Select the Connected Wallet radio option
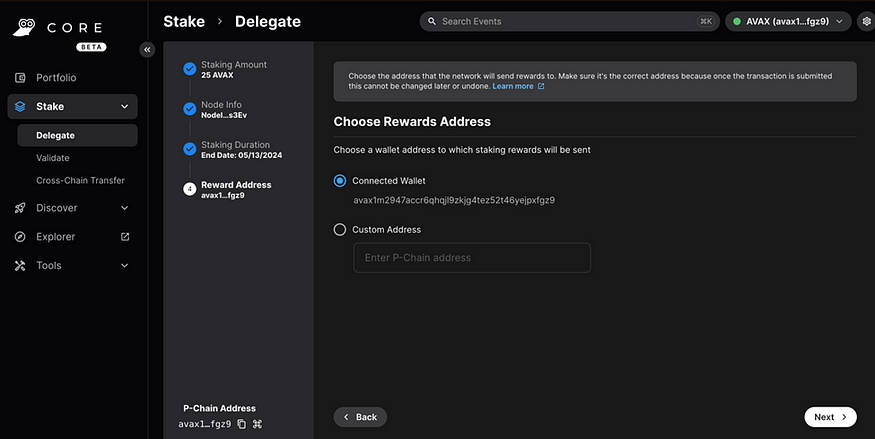 click(x=339, y=181)
